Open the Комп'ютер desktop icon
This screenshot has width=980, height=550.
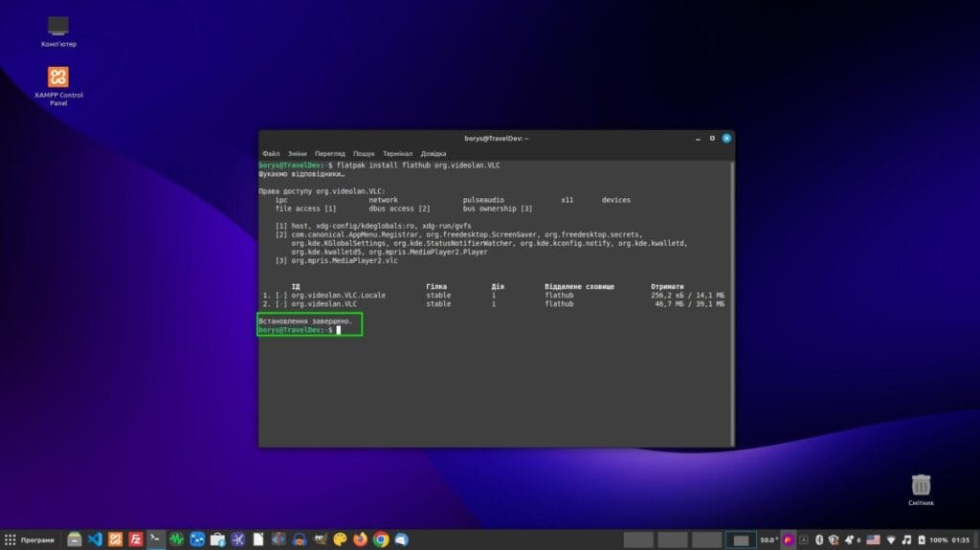pyautogui.click(x=58, y=32)
